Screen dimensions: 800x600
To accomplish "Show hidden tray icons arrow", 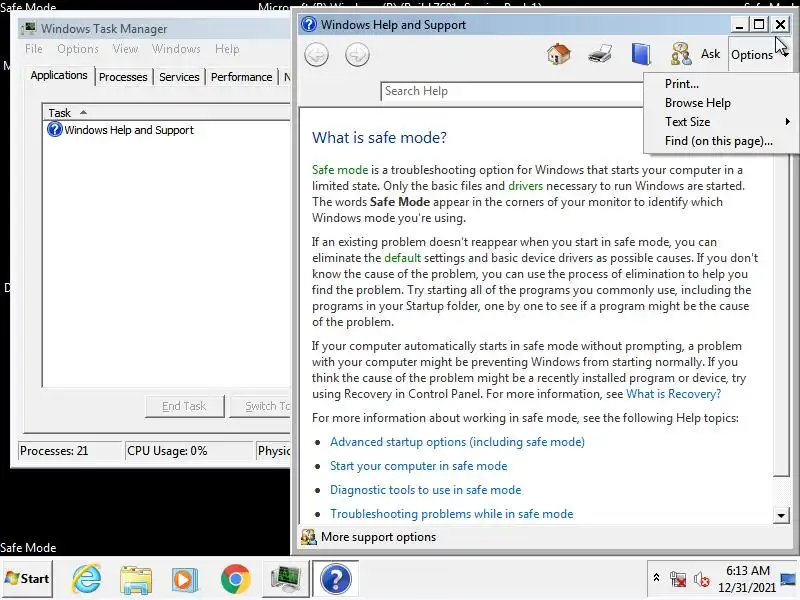I will pyautogui.click(x=657, y=578).
